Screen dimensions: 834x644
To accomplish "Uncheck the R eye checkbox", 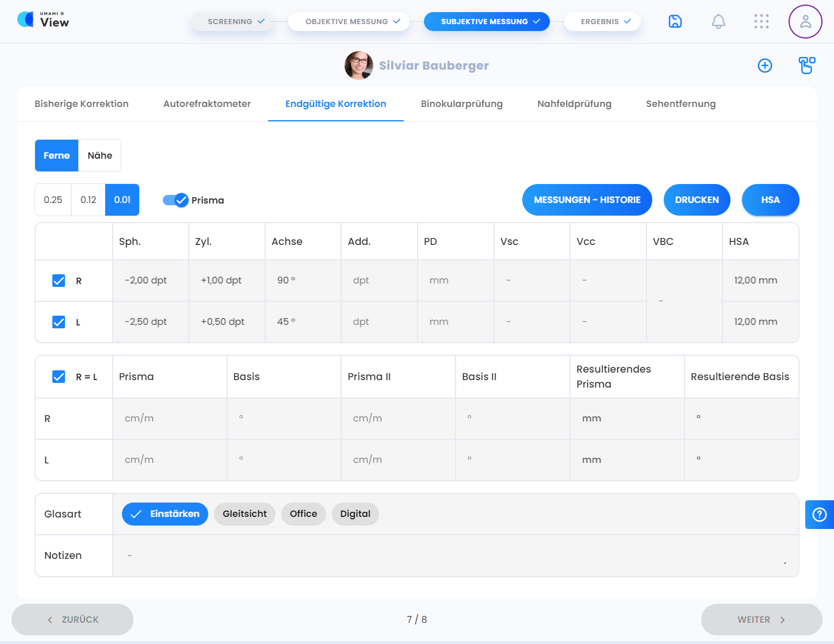I will [x=59, y=281].
